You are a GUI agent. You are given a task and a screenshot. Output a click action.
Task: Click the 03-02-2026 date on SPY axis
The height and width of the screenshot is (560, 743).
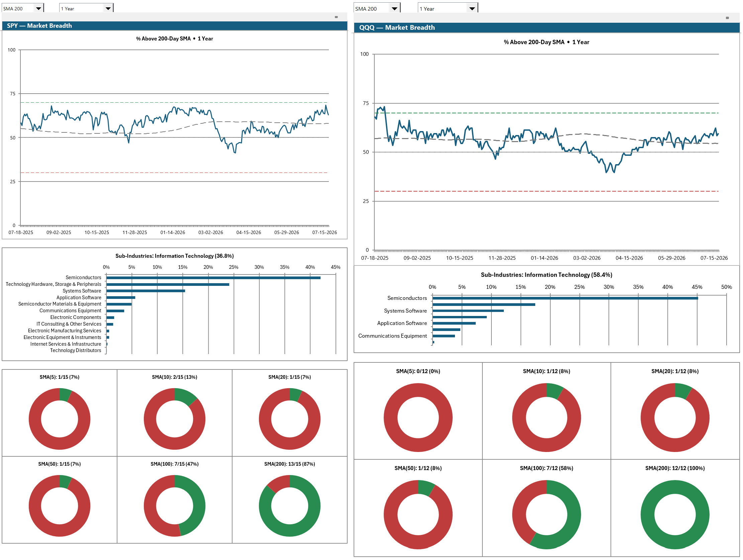click(x=211, y=232)
